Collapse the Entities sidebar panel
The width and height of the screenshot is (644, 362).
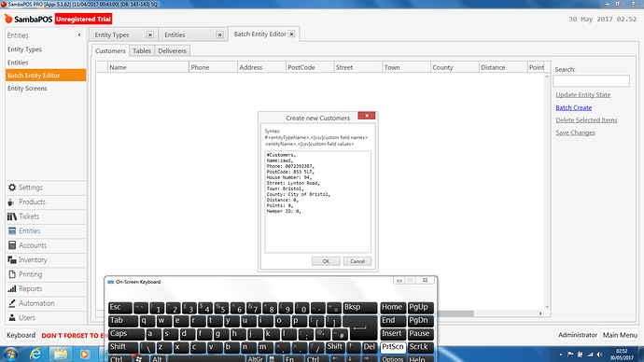[79, 35]
